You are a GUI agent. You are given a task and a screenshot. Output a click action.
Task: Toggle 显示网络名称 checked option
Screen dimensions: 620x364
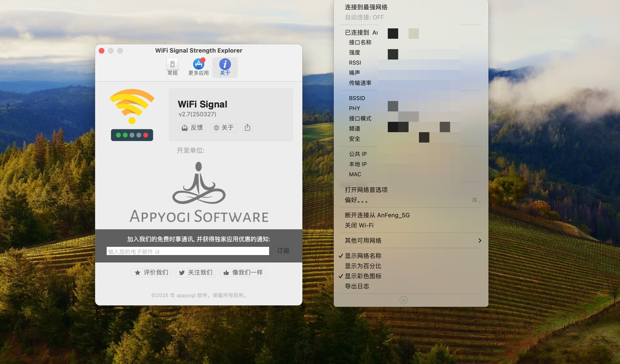tap(411, 256)
